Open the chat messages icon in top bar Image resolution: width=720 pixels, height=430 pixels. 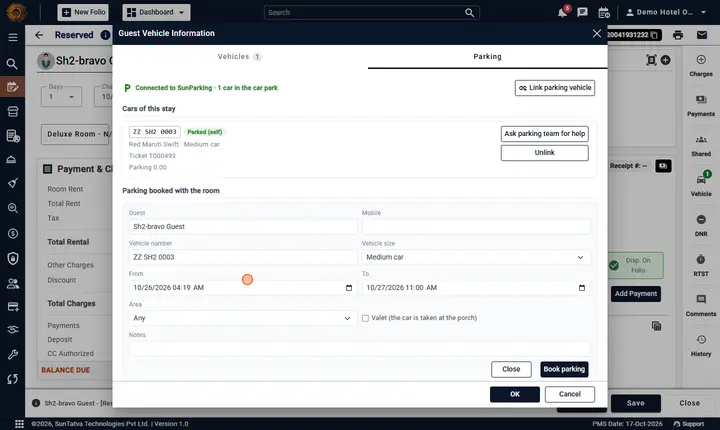tap(582, 12)
